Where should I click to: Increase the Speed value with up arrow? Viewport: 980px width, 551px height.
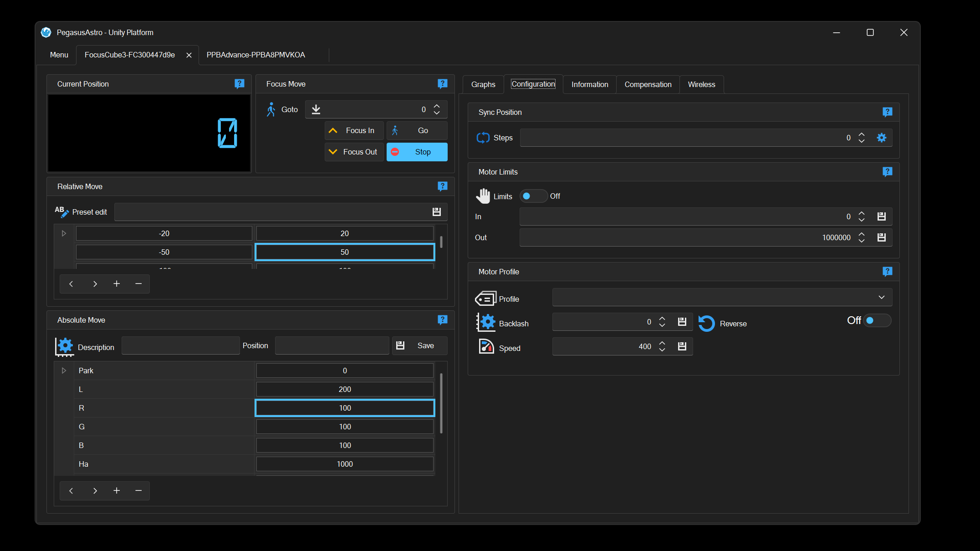(x=662, y=343)
